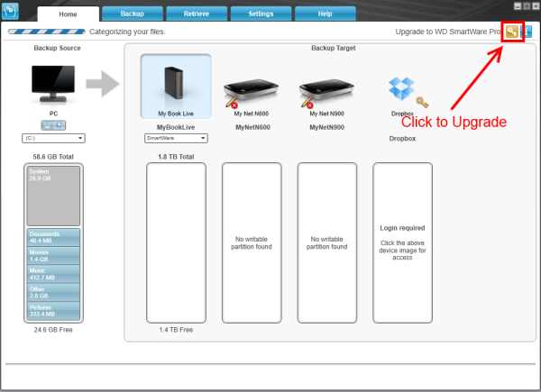
Task: Click the WD SmartWare logo icon
Action: point(10,11)
